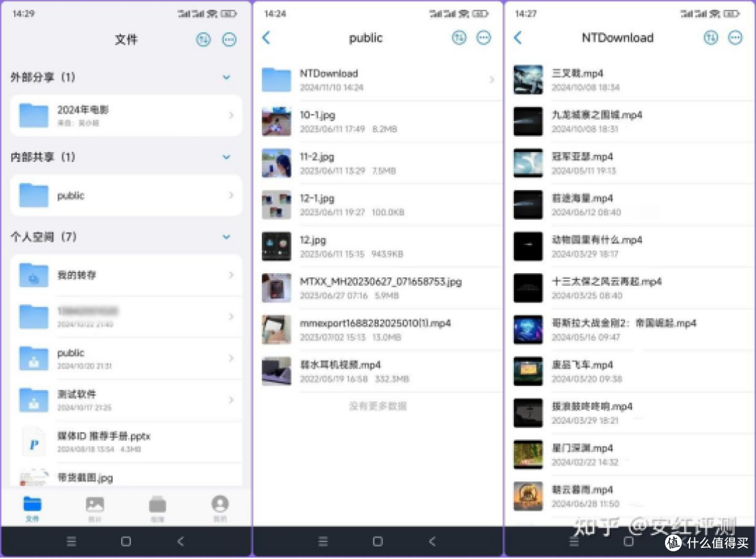Collapse the 内部共享 section
Viewport: 756px width, 559px height.
[x=226, y=157]
